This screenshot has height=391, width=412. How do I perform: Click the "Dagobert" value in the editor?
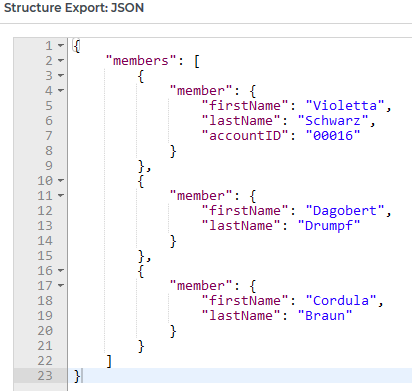coord(345,211)
